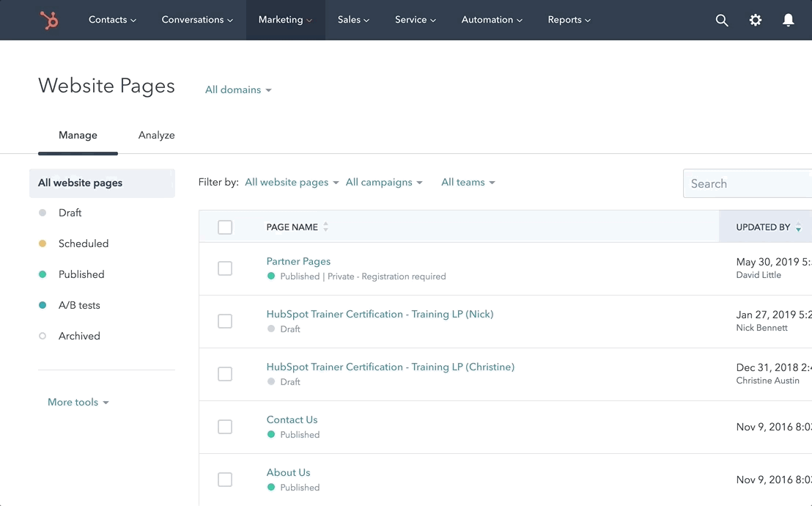Viewport: 812px width, 506px height.
Task: Expand the All campaigns filter
Action: click(384, 182)
